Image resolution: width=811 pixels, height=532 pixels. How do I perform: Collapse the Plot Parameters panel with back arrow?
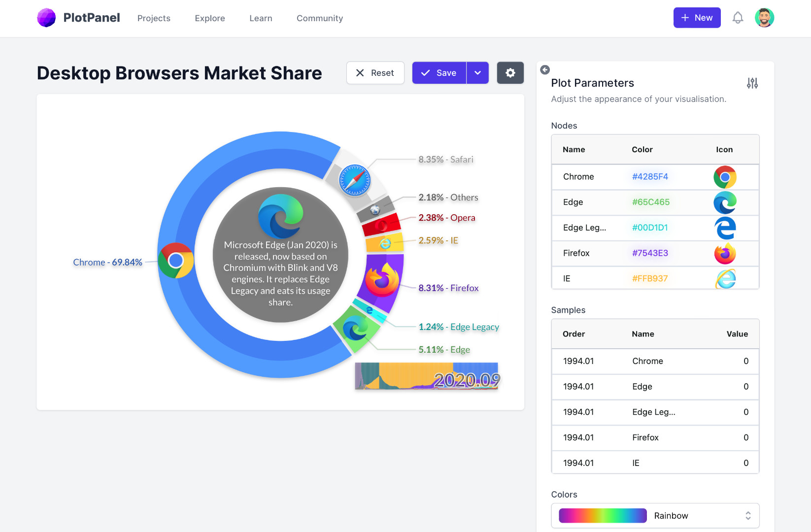tap(544, 70)
